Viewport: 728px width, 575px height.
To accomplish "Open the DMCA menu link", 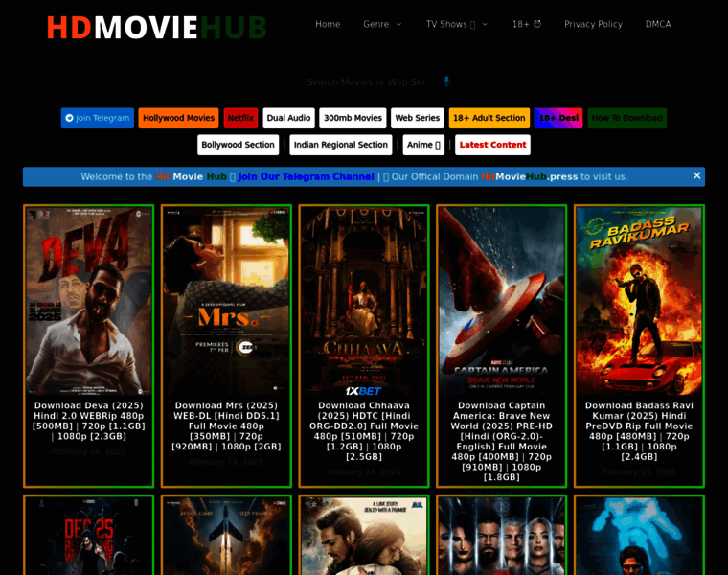I will (658, 24).
